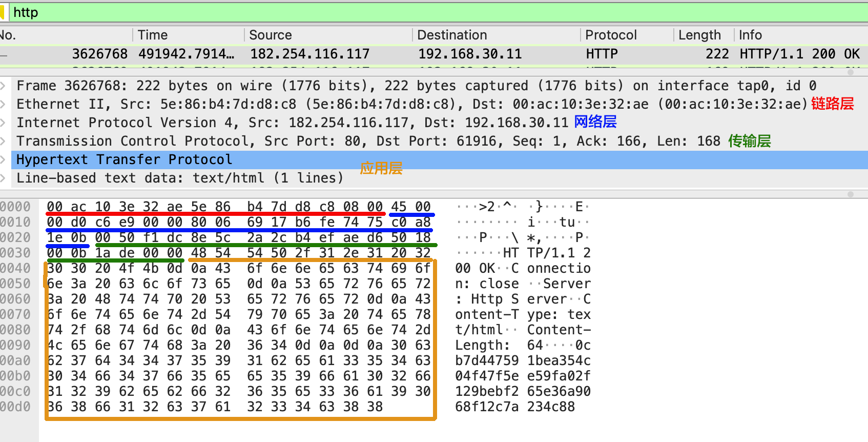This screenshot has width=868, height=442.
Task: Expand the Hypertext Transfer Protocol node
Action: coord(3,159)
